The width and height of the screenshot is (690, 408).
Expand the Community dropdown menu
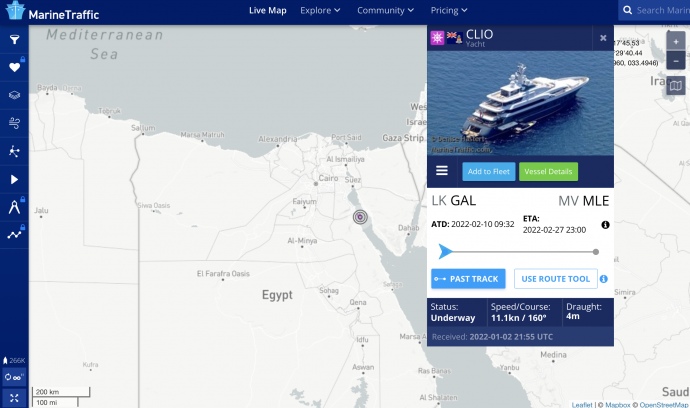(386, 11)
